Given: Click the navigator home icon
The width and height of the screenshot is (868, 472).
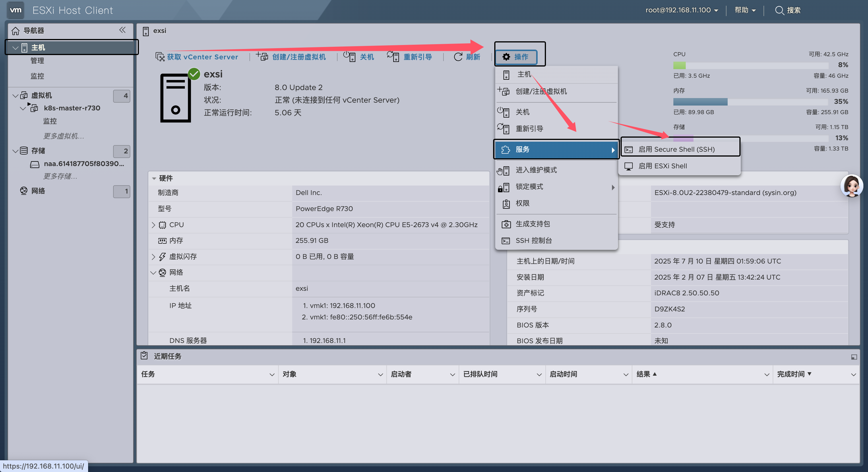Looking at the screenshot, I should point(15,31).
